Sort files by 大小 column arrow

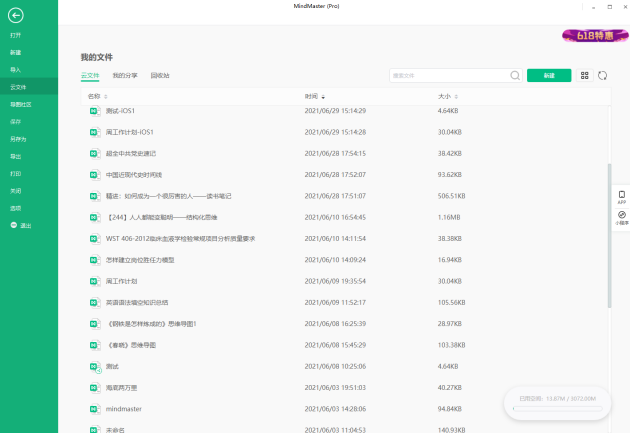(456, 96)
